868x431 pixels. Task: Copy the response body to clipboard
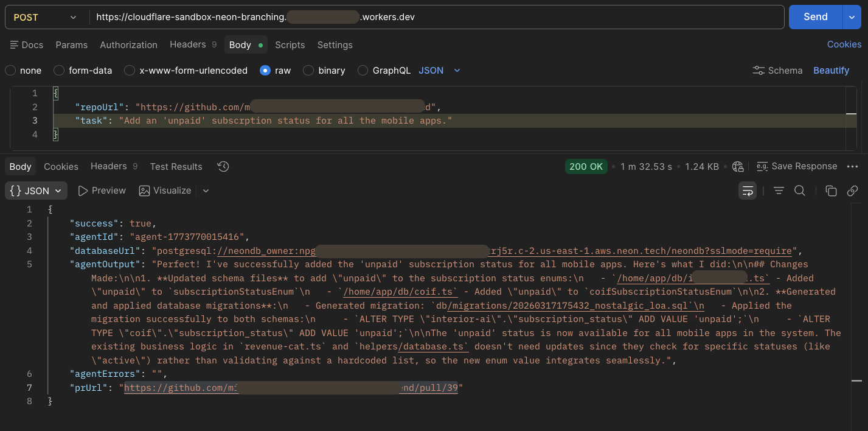point(831,191)
